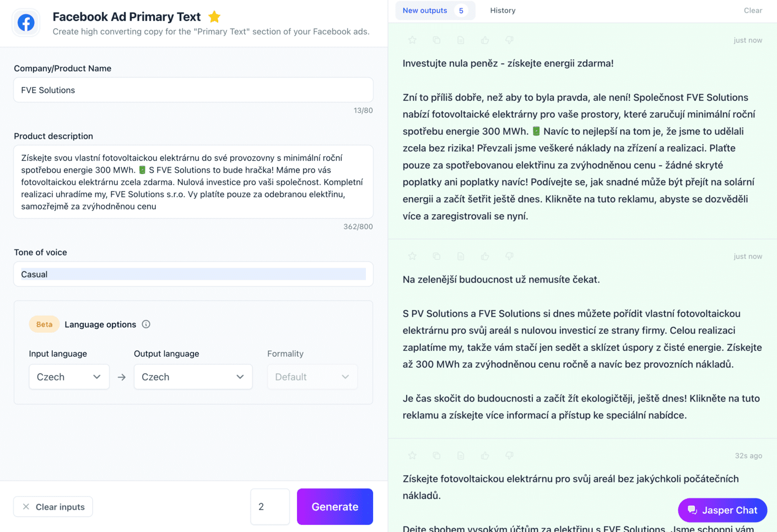
Task: Click the document icon on the second output
Action: 461,256
